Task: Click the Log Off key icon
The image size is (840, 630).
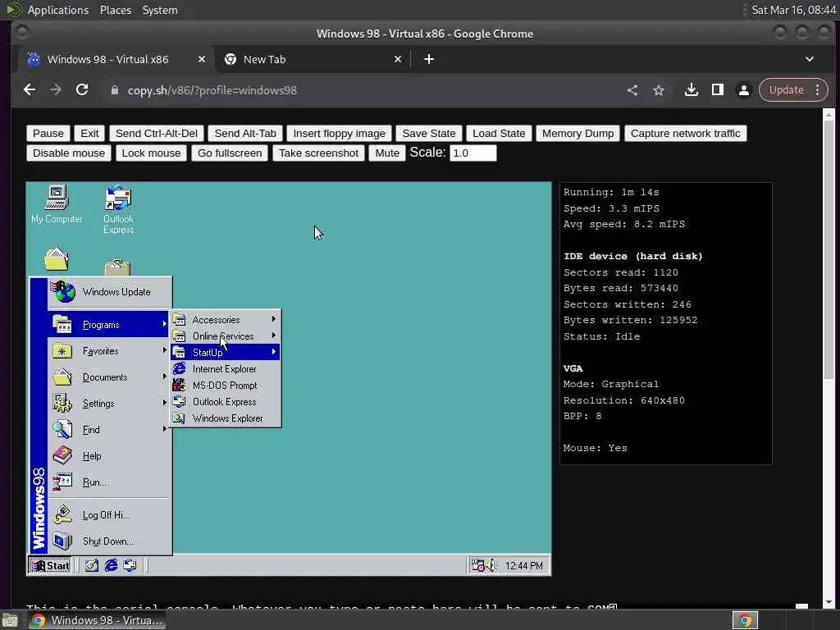Action: point(62,515)
